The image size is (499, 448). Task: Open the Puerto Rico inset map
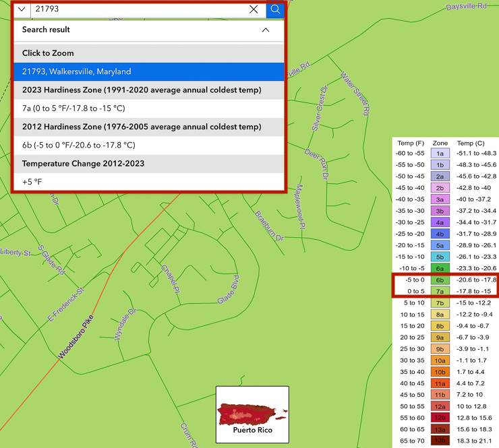pyautogui.click(x=252, y=414)
